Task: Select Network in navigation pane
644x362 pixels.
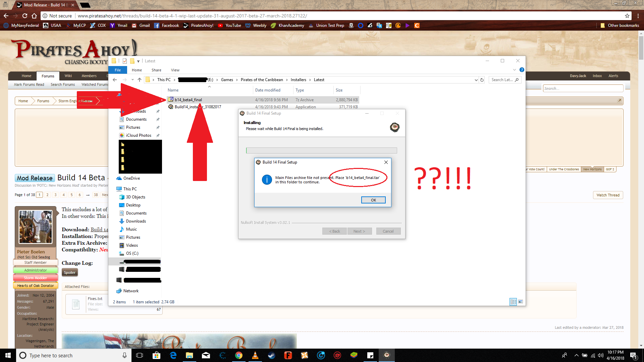Action: coord(131,291)
